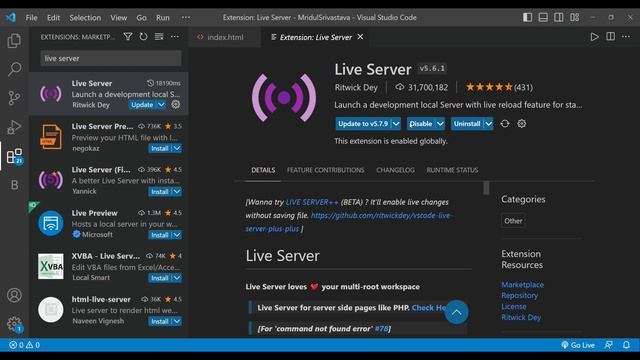Open the Search view in activity bar
Image resolution: width=640 pixels, height=360 pixels.
coord(14,69)
